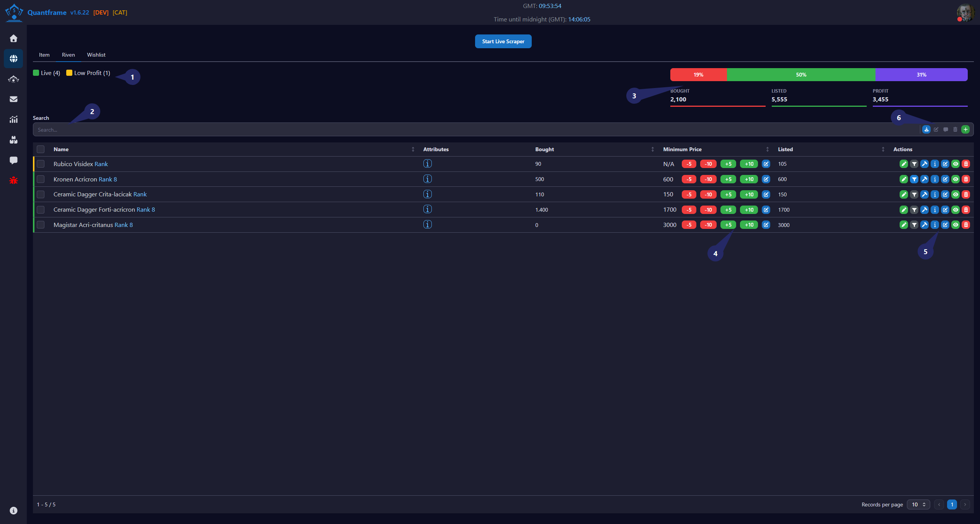Open the home icon in sidebar
The height and width of the screenshot is (524, 980).
point(13,38)
